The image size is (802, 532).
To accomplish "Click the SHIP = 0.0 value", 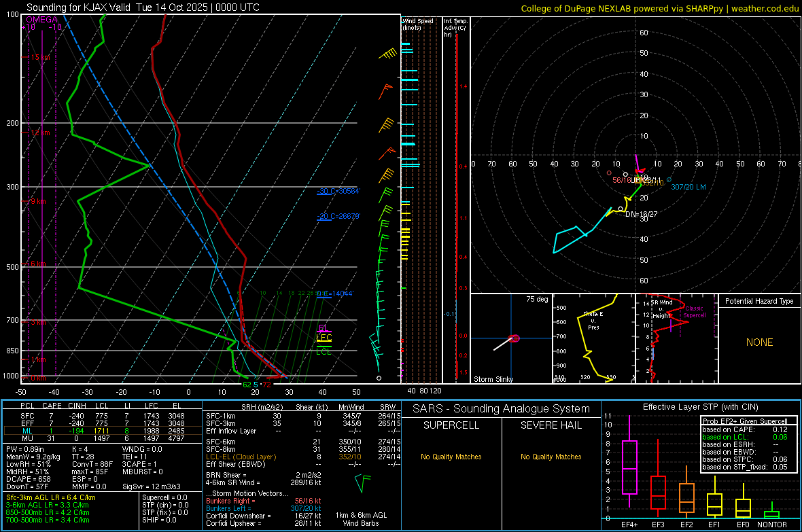I will point(159,520).
